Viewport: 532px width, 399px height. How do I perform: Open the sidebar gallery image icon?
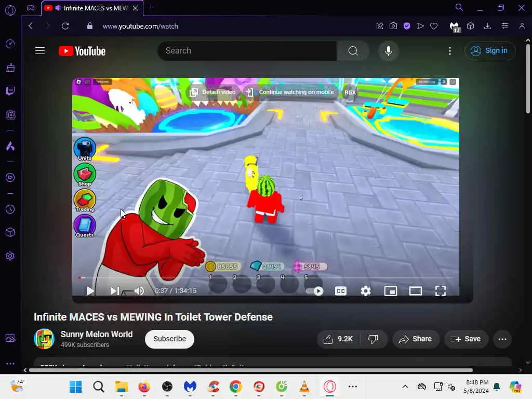(10, 338)
